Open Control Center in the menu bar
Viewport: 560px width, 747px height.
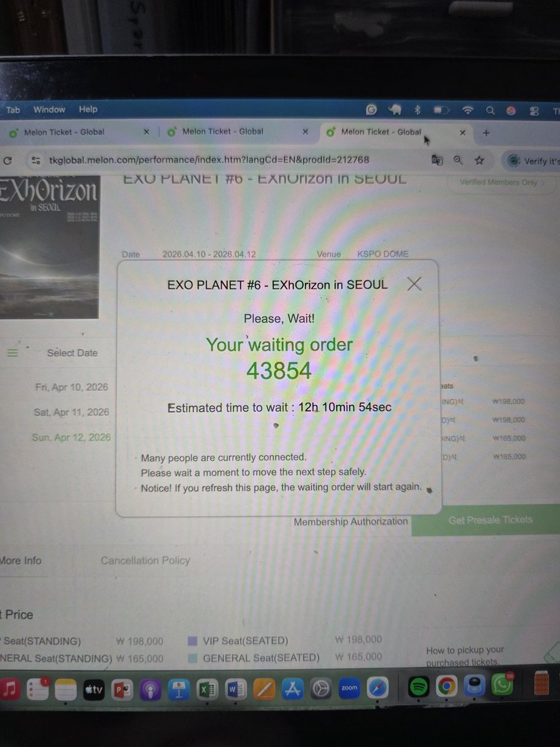coord(533,111)
